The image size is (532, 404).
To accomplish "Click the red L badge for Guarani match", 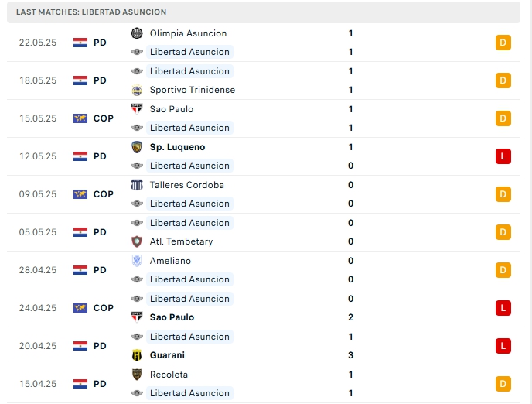I will click(x=503, y=346).
